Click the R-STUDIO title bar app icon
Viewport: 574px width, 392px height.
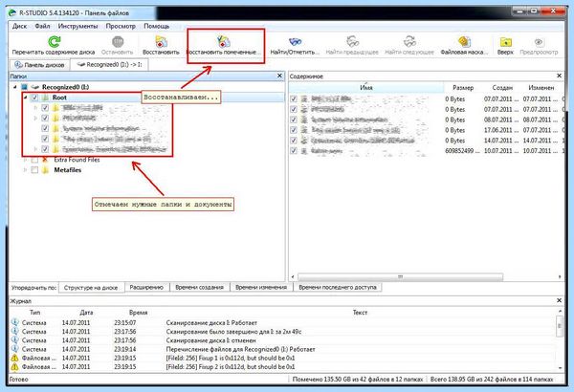tap(12, 12)
